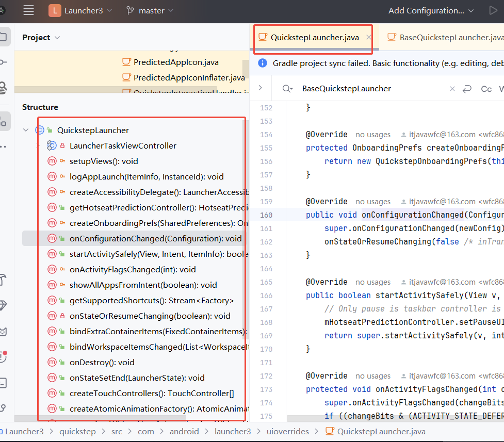The image size is (504, 442).
Task: Click public visibility icon beside getSupportedShortcuts
Action: (x=62, y=300)
